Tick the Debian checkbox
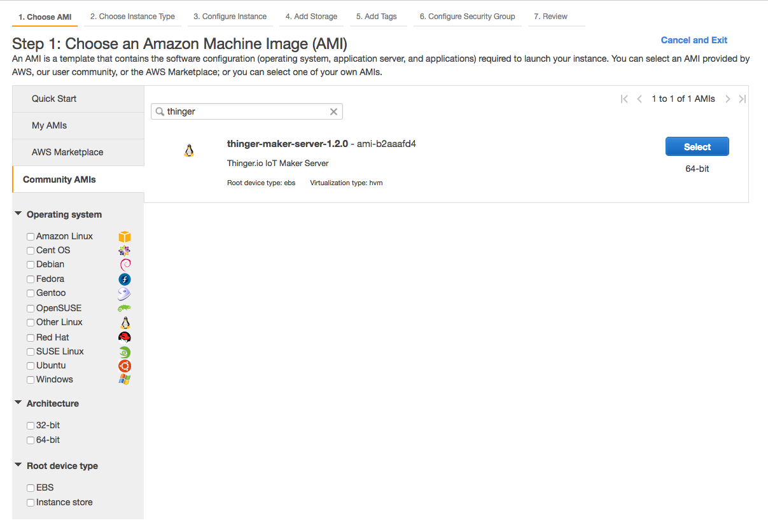This screenshot has width=768, height=532. coord(31,265)
